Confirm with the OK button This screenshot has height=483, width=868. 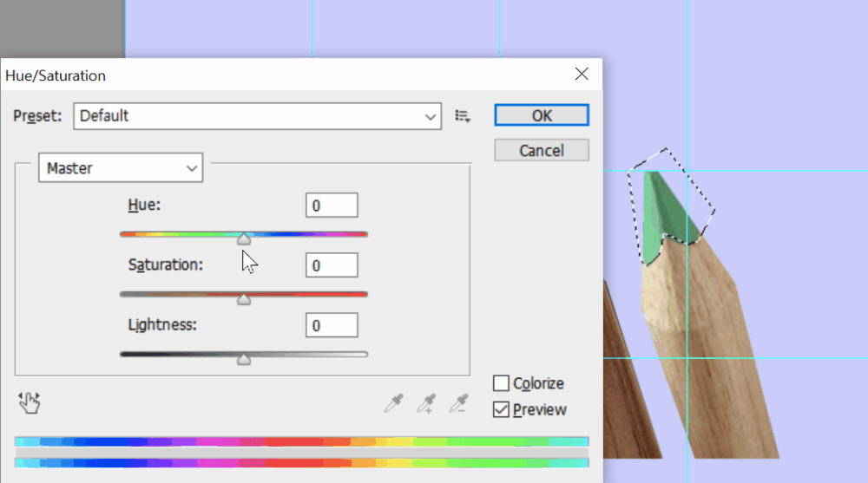coord(542,115)
